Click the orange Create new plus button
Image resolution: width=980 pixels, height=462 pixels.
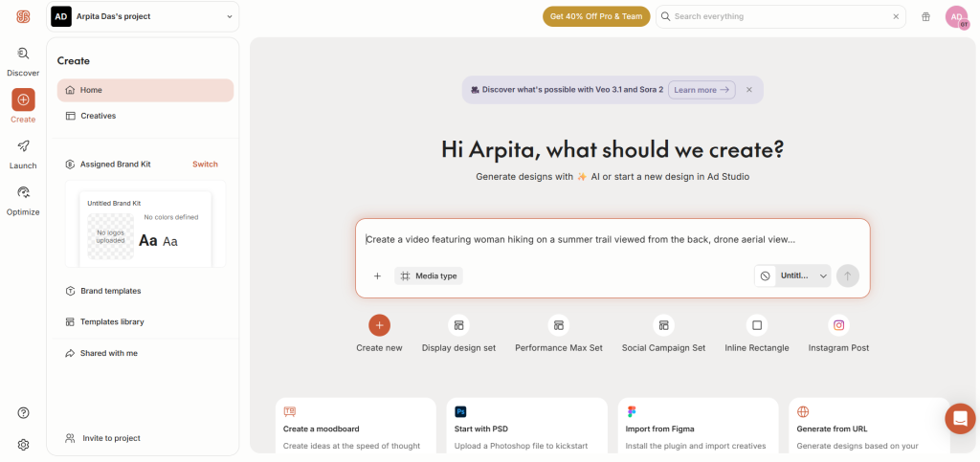coord(379,325)
